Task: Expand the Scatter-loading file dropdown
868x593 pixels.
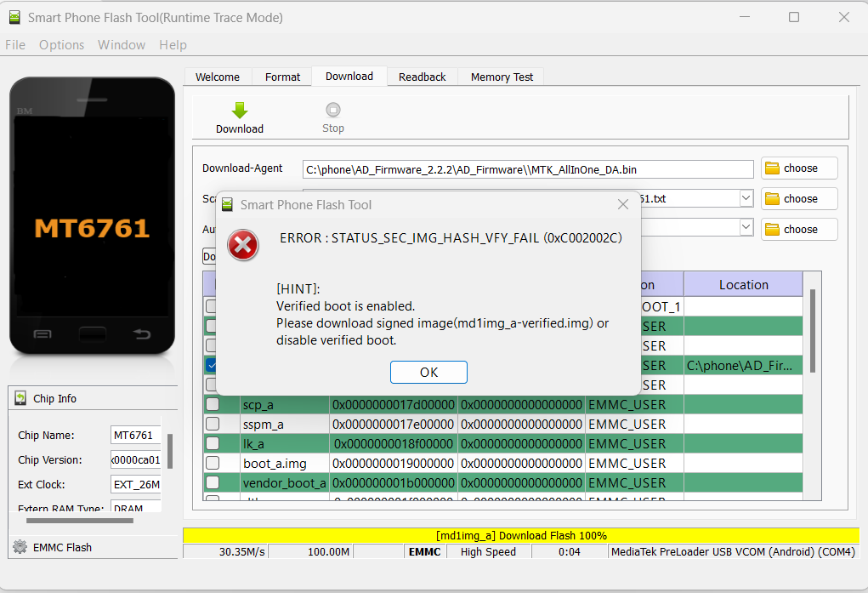Action: point(746,198)
